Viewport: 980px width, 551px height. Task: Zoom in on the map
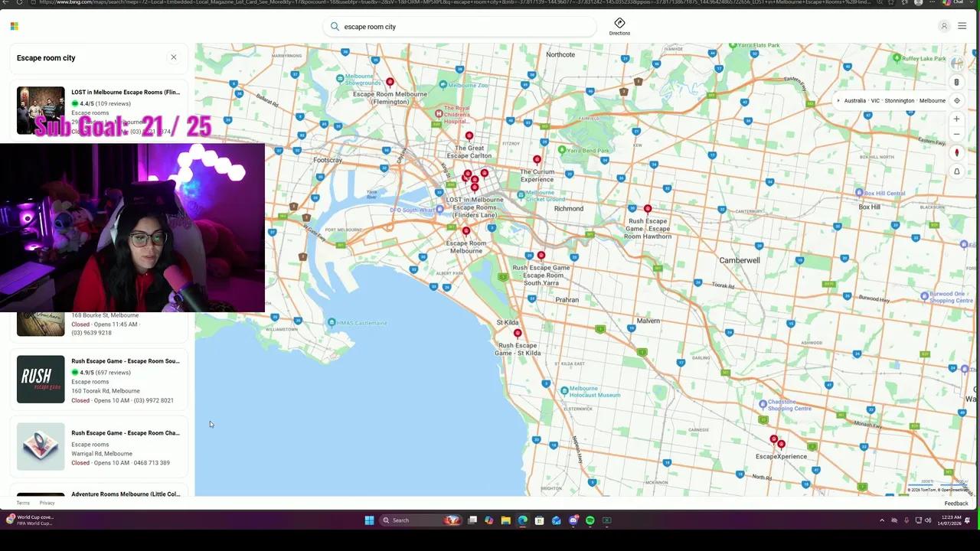pos(956,119)
